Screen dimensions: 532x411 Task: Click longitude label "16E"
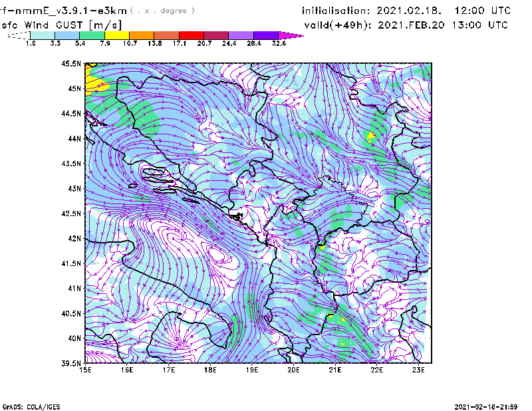click(127, 370)
